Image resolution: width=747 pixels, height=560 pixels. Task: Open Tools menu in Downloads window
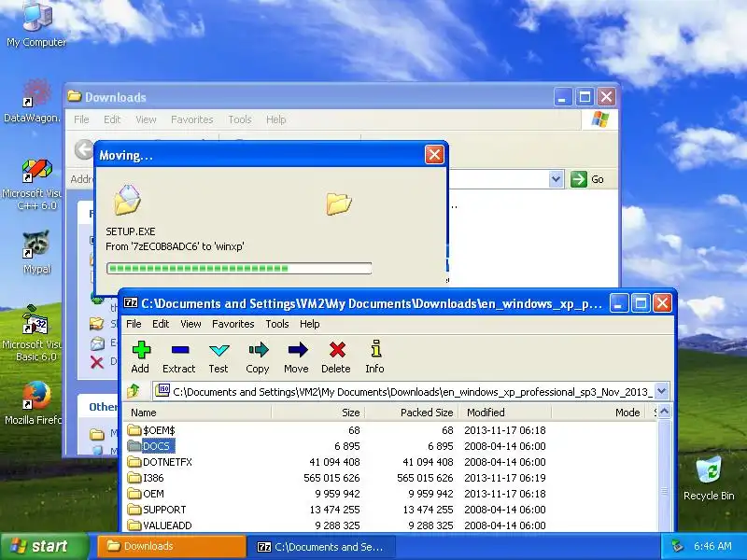(240, 119)
